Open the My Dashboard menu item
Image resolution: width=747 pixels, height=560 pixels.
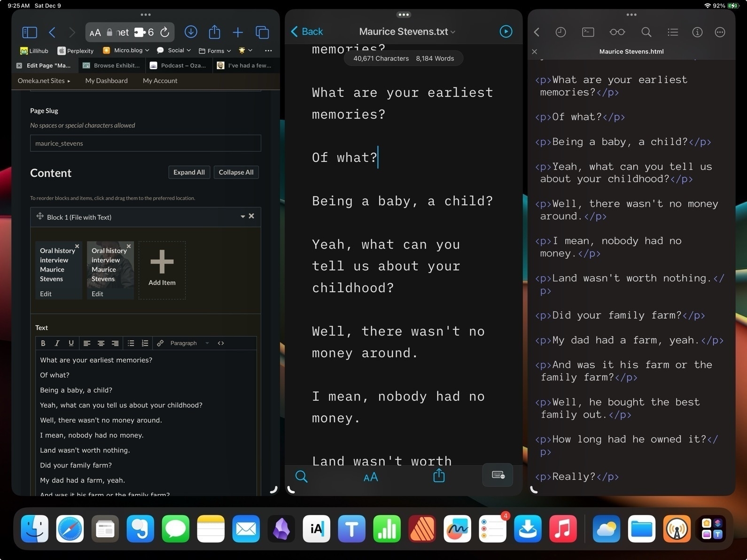pos(106,81)
